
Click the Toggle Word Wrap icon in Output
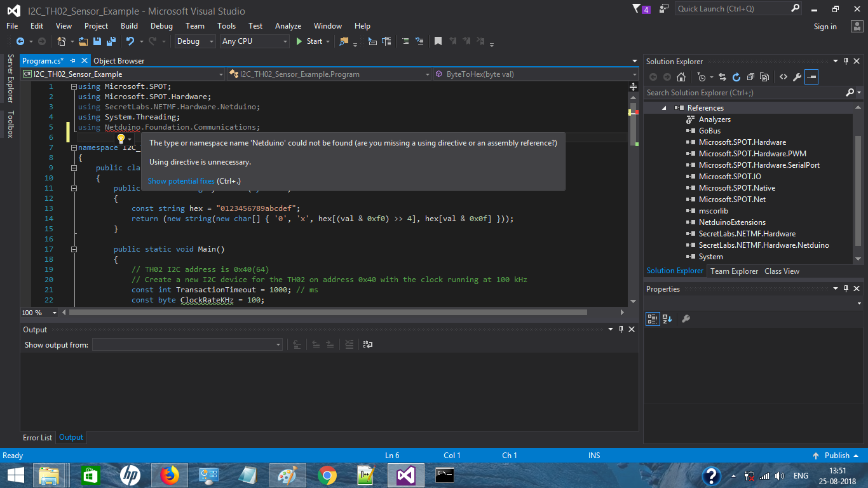tap(367, 344)
